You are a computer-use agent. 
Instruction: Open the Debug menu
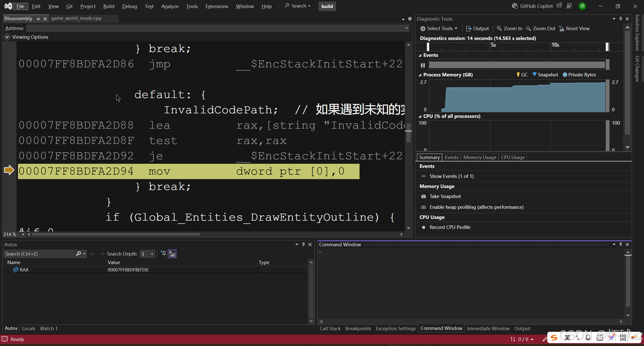(x=129, y=6)
